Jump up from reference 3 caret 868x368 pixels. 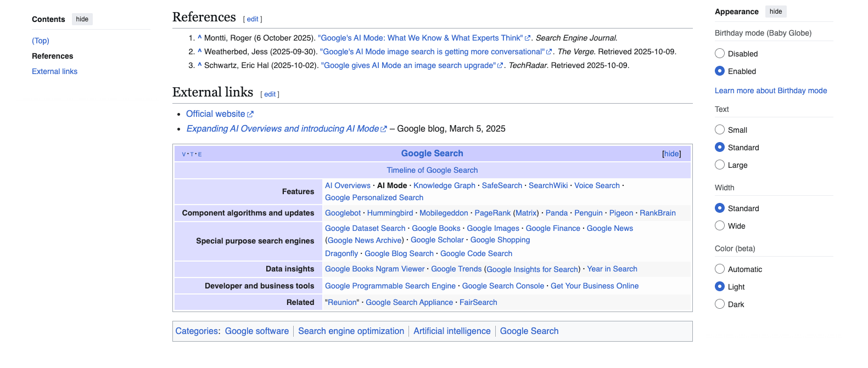pyautogui.click(x=200, y=65)
